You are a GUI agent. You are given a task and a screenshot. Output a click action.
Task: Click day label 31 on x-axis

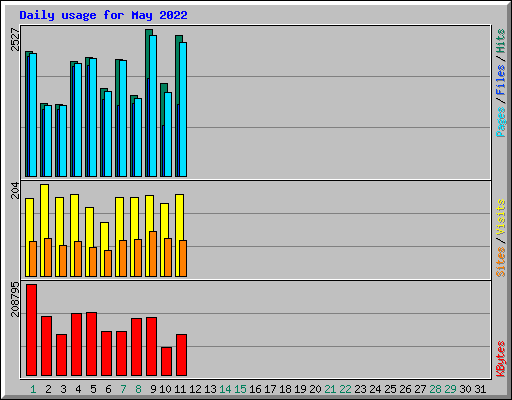click(480, 389)
